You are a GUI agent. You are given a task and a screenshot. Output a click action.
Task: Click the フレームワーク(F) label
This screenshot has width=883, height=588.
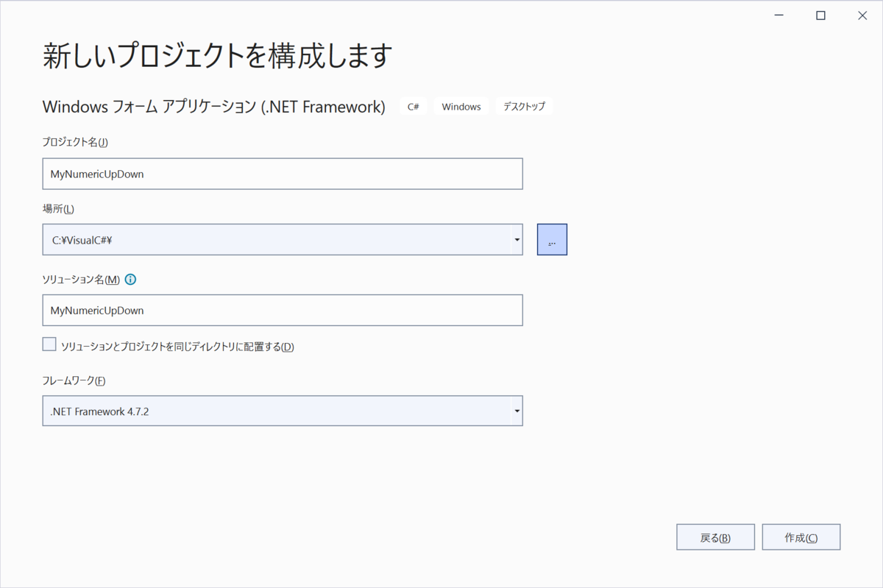click(x=73, y=380)
